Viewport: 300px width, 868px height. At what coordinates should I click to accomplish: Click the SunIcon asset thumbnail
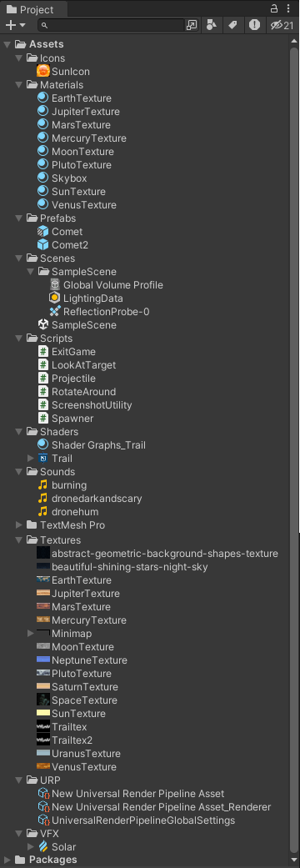pyautogui.click(x=43, y=72)
